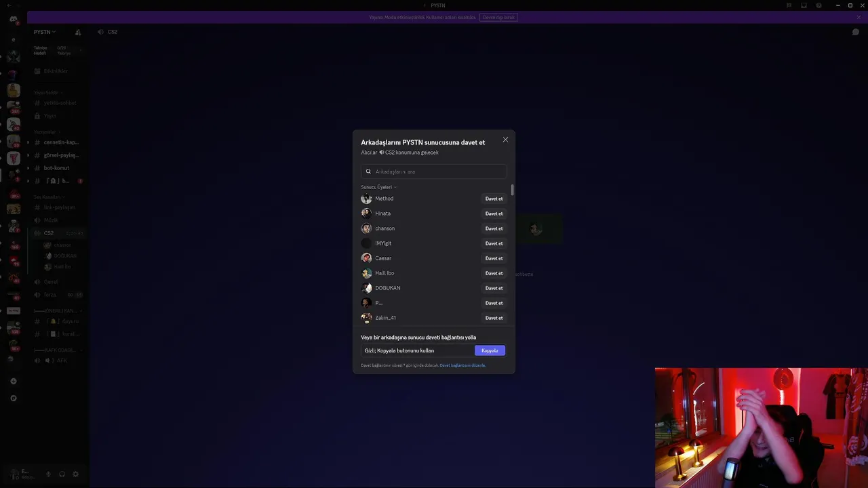Click the help icon in title bar
868x488 pixels.
point(818,5)
